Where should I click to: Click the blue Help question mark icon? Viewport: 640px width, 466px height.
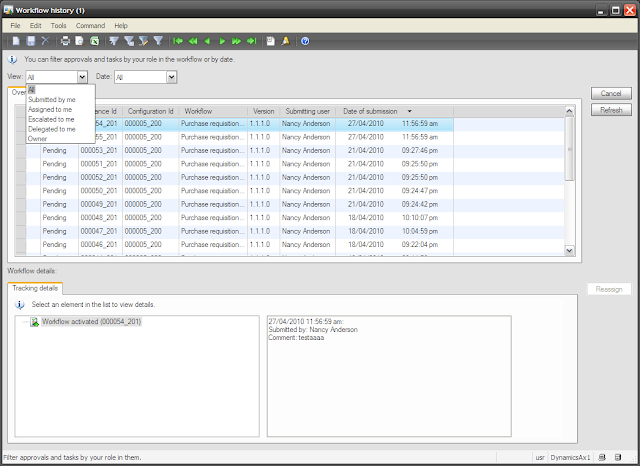[305, 41]
